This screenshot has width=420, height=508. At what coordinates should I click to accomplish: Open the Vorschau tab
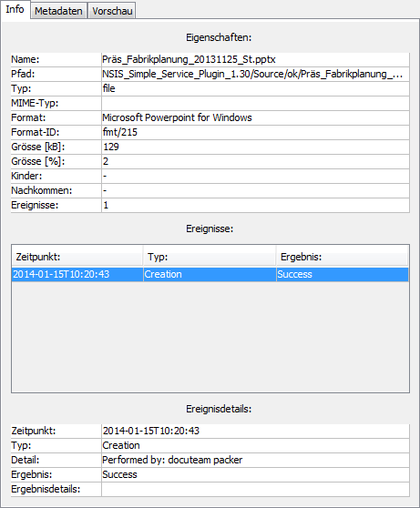pos(112,11)
